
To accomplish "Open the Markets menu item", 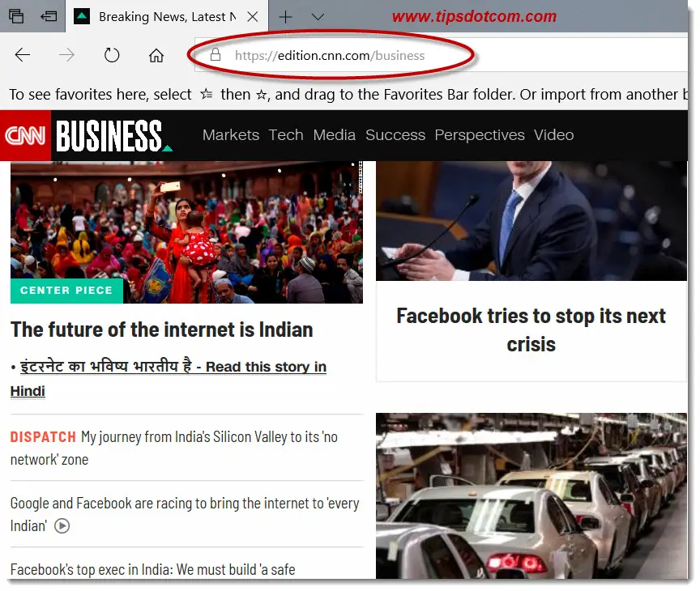I will [x=231, y=135].
